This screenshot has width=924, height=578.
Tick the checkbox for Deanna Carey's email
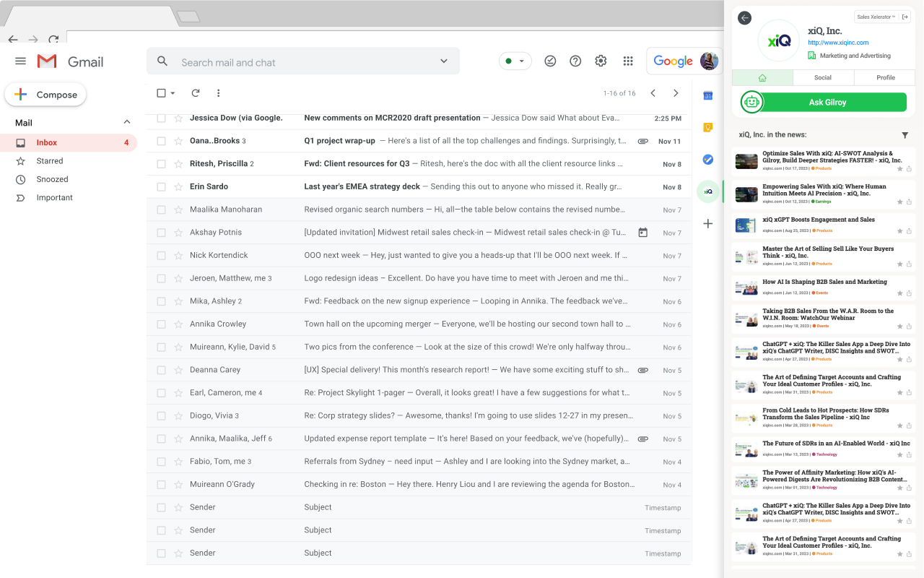(161, 370)
